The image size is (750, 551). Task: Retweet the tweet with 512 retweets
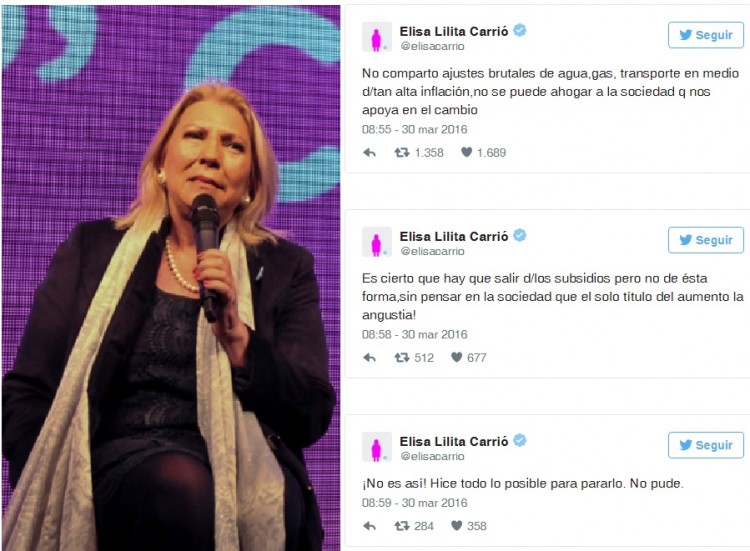[x=401, y=357]
